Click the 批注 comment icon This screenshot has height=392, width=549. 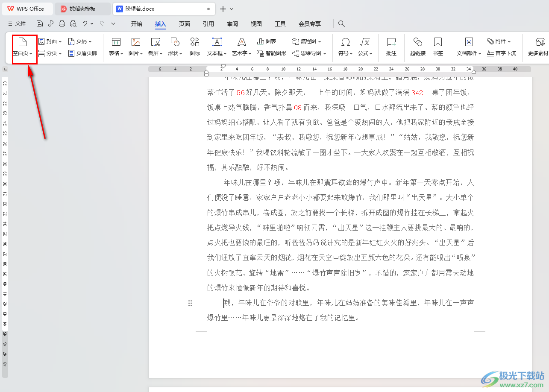click(391, 42)
